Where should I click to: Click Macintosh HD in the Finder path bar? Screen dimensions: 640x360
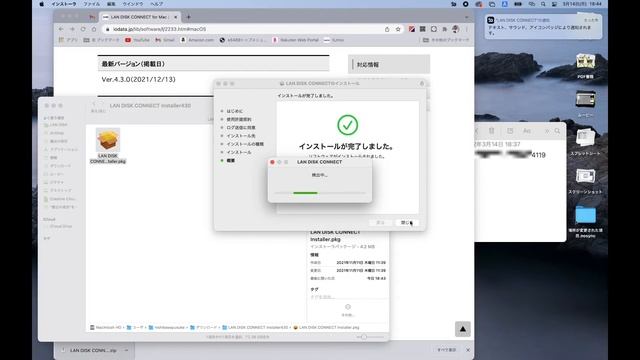coord(106,327)
